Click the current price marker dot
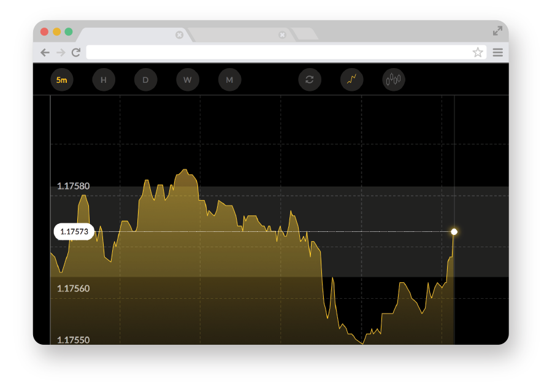The width and height of the screenshot is (555, 392). coord(454,232)
